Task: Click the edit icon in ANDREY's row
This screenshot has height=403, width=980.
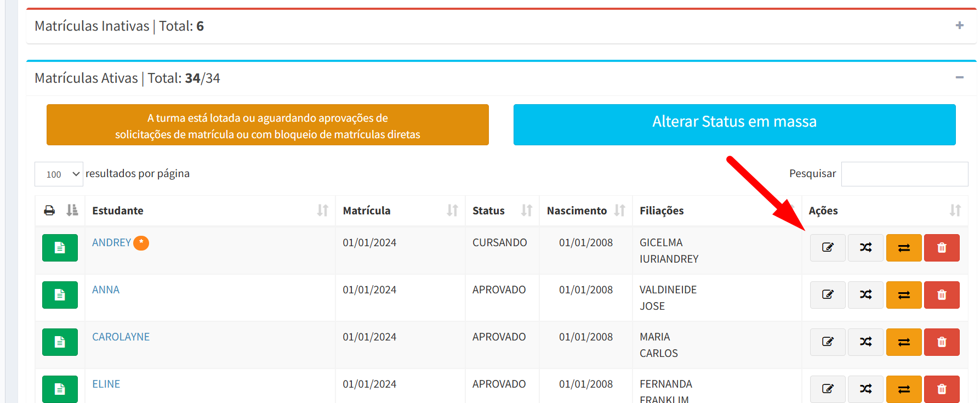Action: tap(828, 247)
